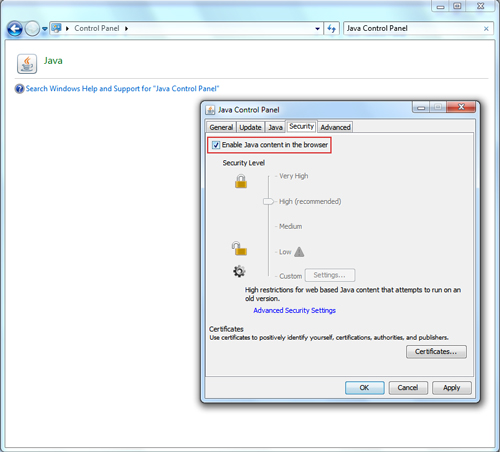Open the General tab
The width and height of the screenshot is (500, 452).
pyautogui.click(x=221, y=127)
